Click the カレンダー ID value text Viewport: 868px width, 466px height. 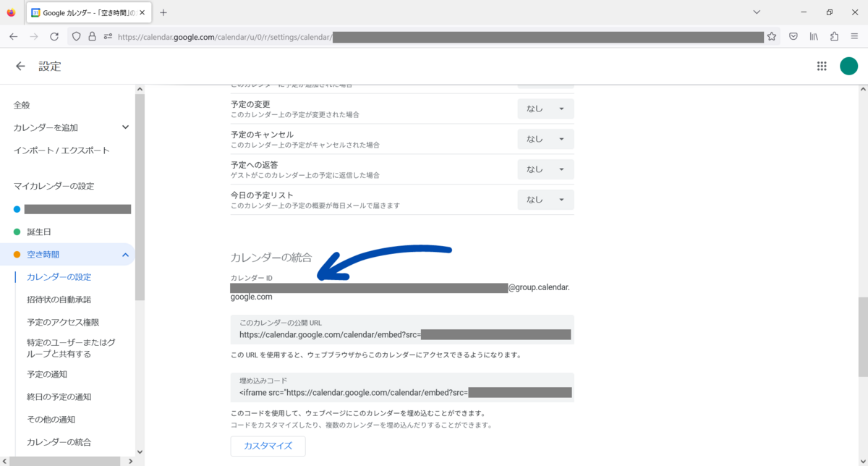coord(400,292)
